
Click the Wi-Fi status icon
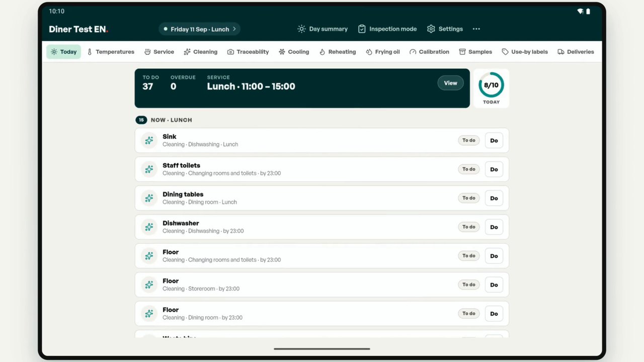pyautogui.click(x=580, y=11)
